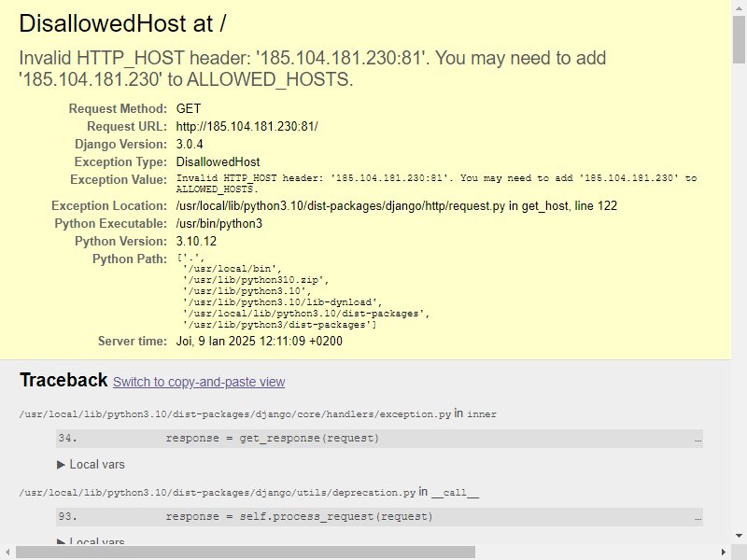
Task: Open the Switch to copy-and-paste view link
Action: [x=199, y=382]
